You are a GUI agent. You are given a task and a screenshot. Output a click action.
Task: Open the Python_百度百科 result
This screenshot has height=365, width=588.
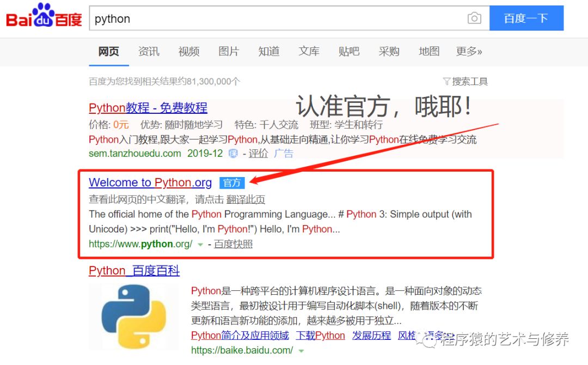point(134,271)
